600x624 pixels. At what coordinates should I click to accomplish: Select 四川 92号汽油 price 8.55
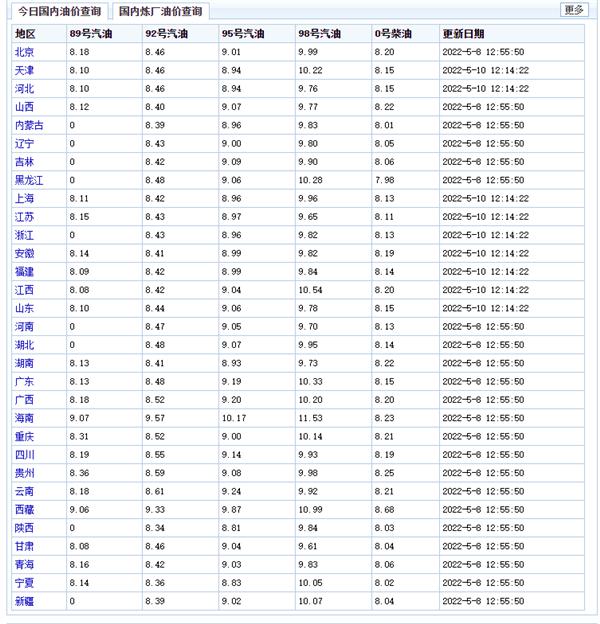pos(155,455)
